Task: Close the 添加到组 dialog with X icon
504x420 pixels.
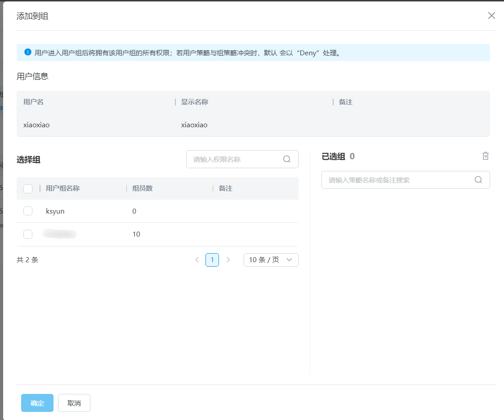Action: 491,16
